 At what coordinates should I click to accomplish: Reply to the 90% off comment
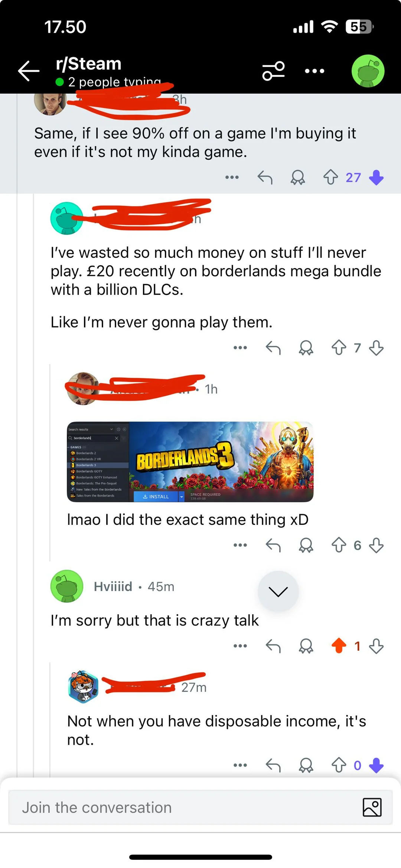(265, 178)
